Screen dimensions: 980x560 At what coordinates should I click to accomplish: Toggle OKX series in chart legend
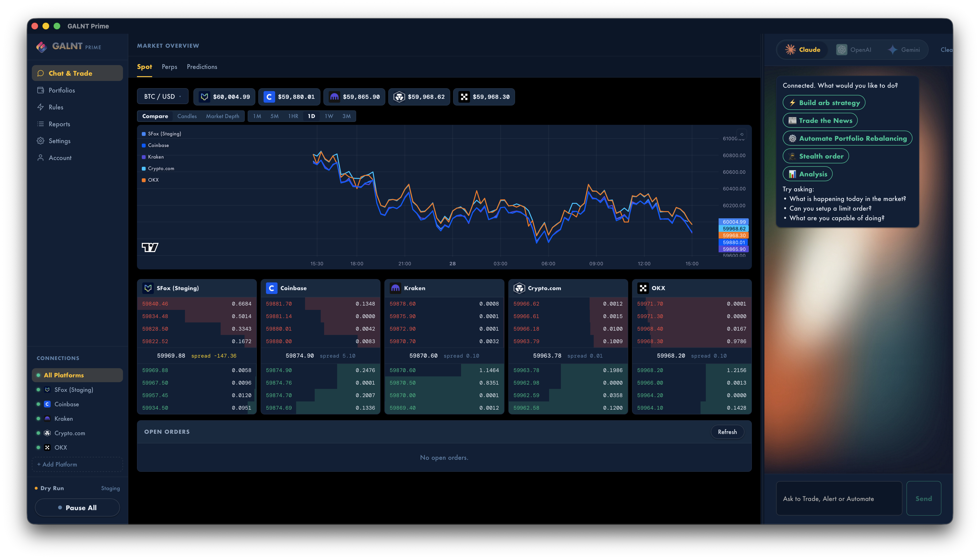150,180
